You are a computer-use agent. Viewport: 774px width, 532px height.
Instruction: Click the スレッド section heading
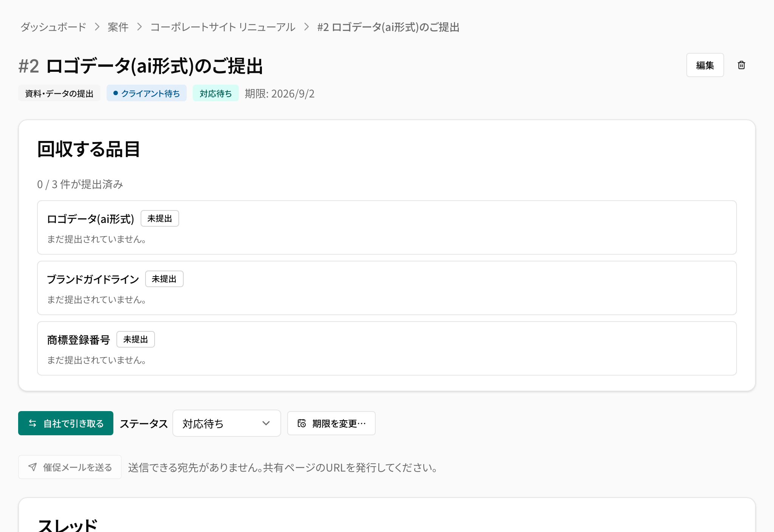67,525
